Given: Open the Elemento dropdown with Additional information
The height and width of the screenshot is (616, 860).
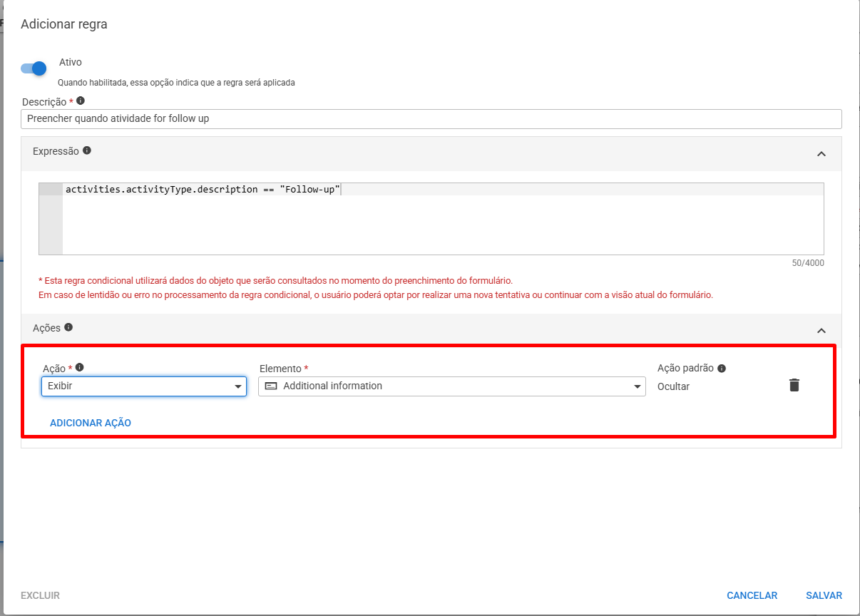Looking at the screenshot, I should pyautogui.click(x=452, y=386).
